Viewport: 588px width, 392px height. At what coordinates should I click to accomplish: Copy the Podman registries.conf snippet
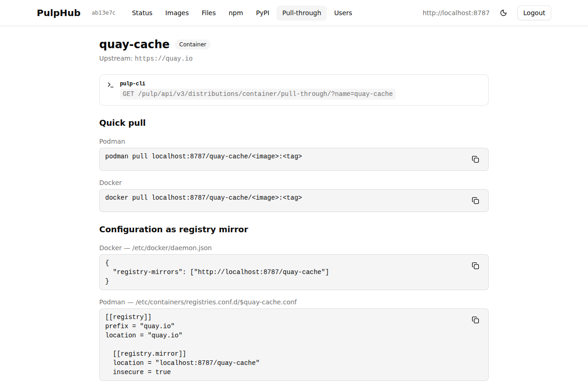475,320
